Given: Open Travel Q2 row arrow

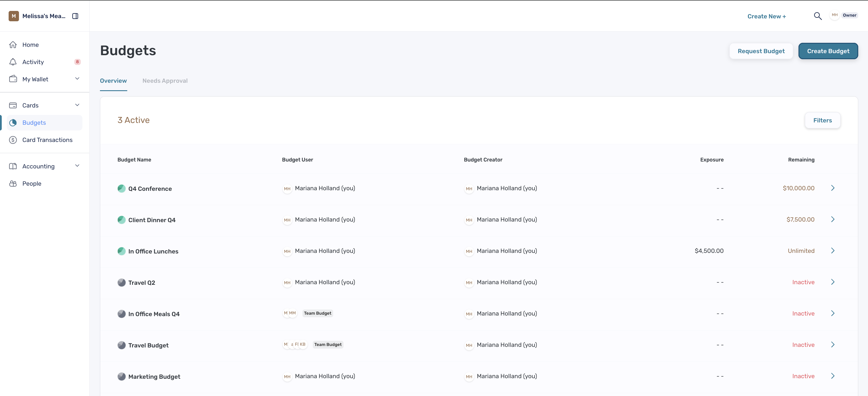Looking at the screenshot, I should (833, 282).
